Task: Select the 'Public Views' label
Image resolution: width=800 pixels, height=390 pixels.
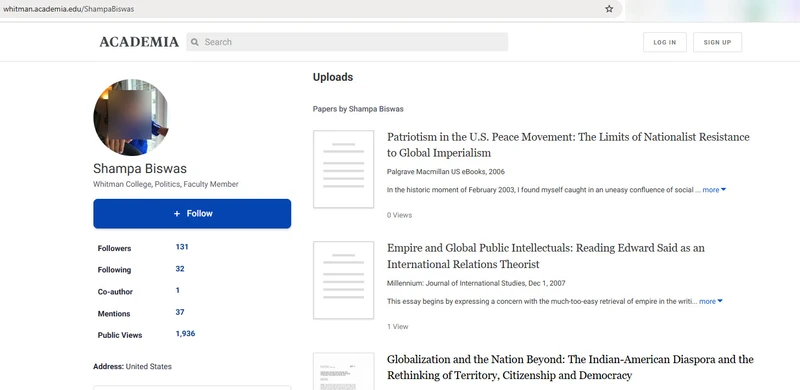Action: pos(120,335)
